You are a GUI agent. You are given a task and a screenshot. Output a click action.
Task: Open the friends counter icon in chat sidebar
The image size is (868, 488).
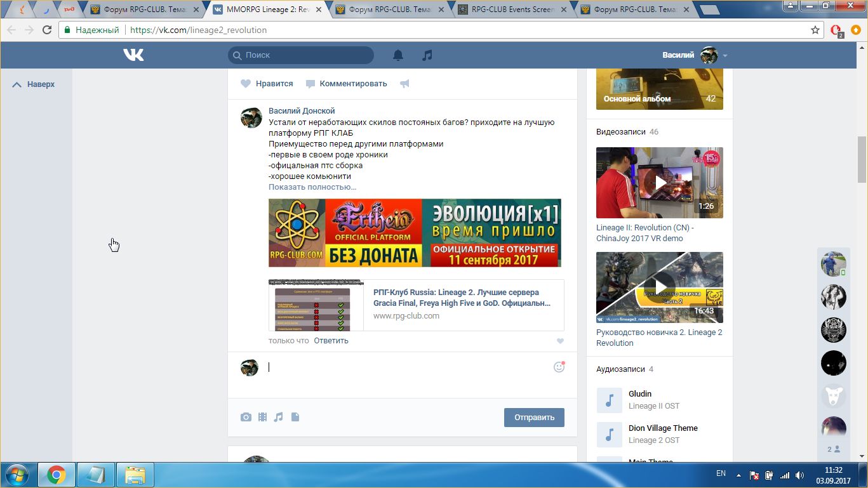pos(834,449)
